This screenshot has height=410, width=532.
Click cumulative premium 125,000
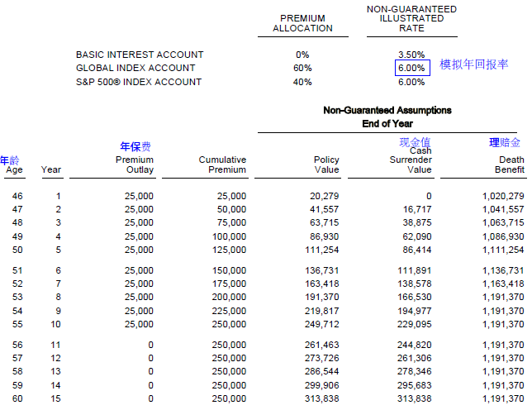(x=229, y=250)
